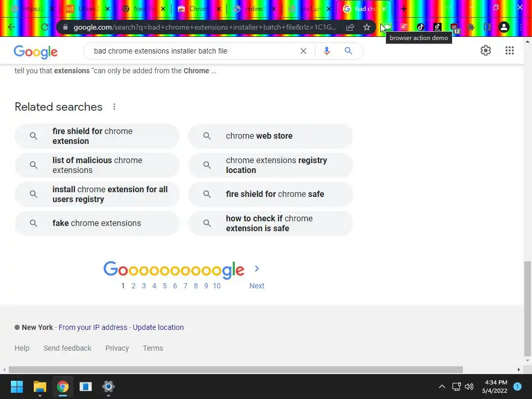Image resolution: width=532 pixels, height=399 pixels.
Task: Search chrome web store suggestion
Action: click(x=270, y=136)
